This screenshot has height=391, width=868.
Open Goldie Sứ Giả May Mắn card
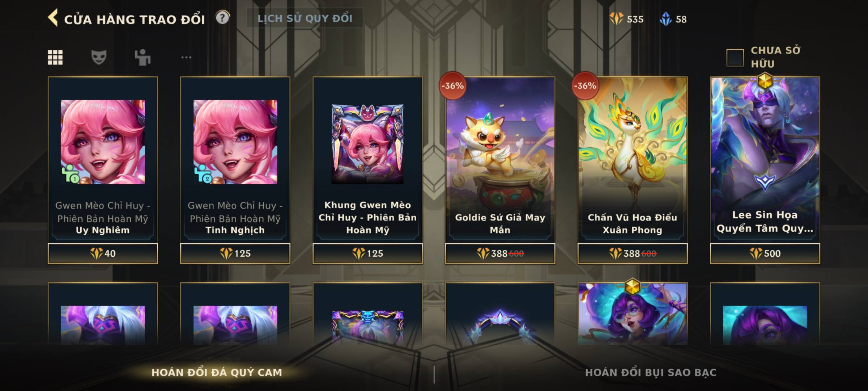coord(500,160)
